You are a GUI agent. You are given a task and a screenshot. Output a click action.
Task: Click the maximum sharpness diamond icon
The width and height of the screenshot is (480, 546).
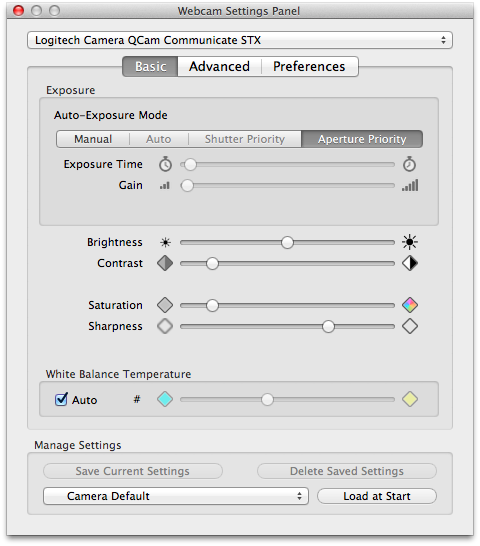(x=410, y=326)
